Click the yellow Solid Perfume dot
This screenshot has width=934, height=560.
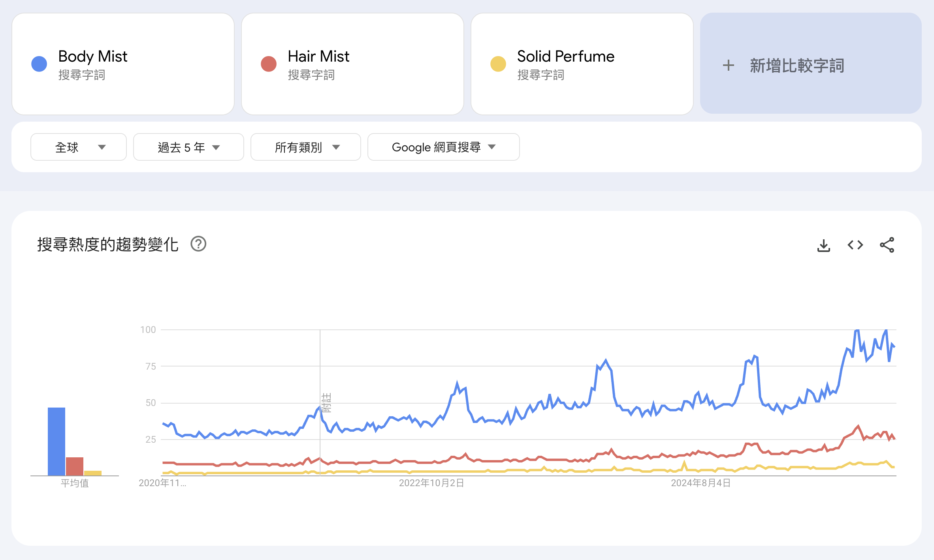pos(498,64)
